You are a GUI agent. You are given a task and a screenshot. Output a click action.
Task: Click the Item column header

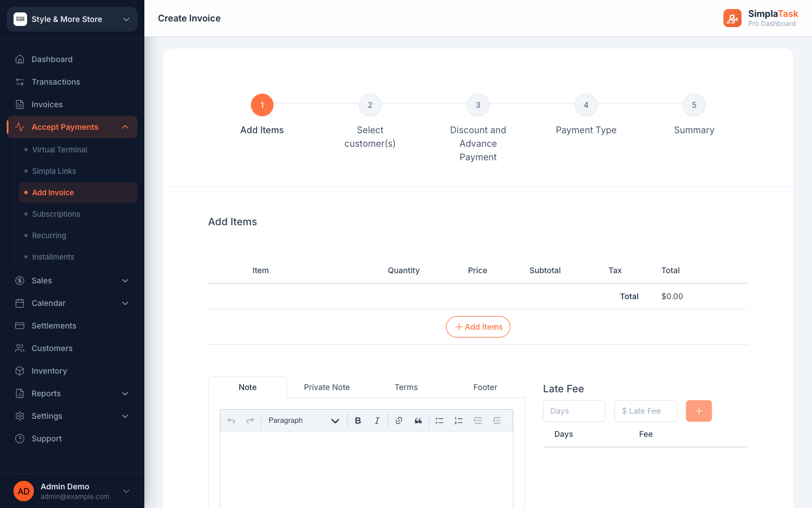point(261,270)
